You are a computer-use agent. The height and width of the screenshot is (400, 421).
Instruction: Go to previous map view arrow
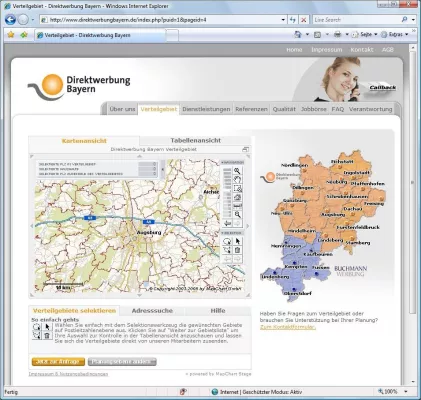(x=228, y=223)
